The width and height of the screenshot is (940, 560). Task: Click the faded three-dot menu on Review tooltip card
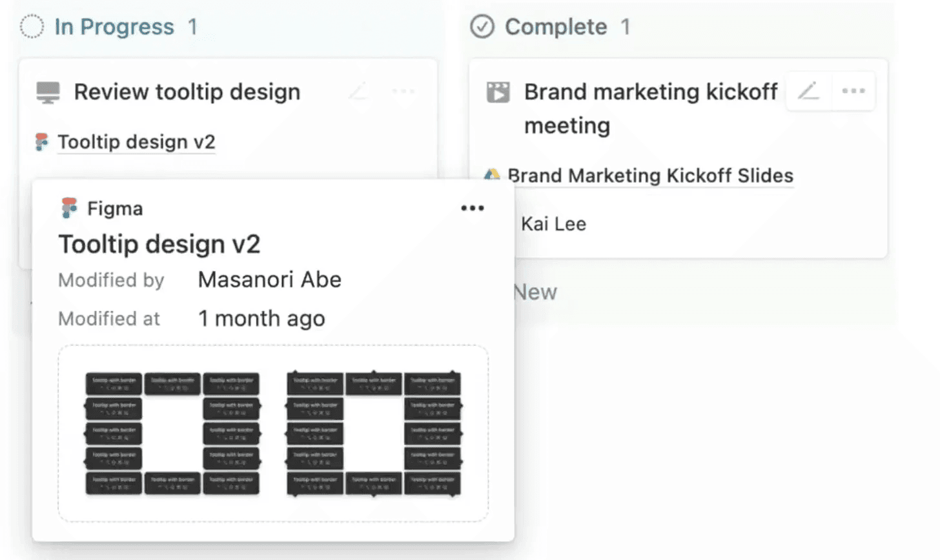pos(404,91)
